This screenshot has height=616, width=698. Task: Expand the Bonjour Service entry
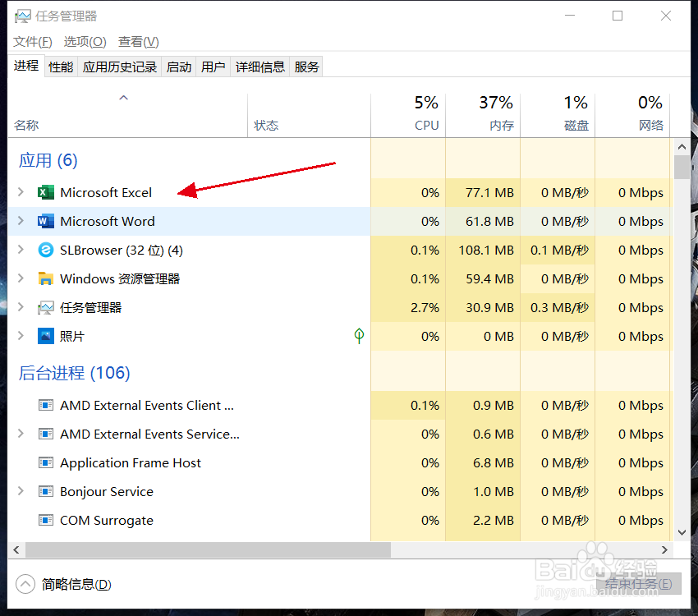pyautogui.click(x=21, y=491)
